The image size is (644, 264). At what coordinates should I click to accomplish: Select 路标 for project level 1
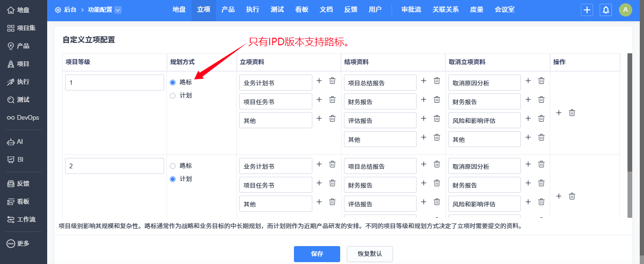point(173,82)
